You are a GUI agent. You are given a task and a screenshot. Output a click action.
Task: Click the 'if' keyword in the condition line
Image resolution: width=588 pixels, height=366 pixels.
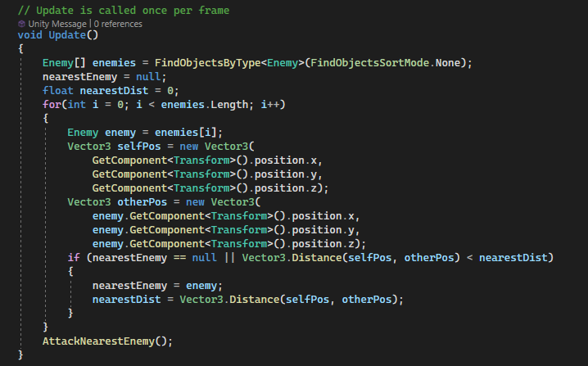tap(74, 258)
